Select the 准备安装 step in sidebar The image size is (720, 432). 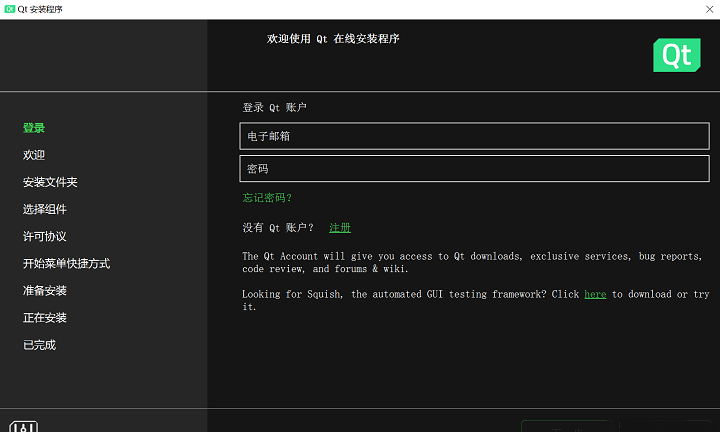[x=45, y=291]
